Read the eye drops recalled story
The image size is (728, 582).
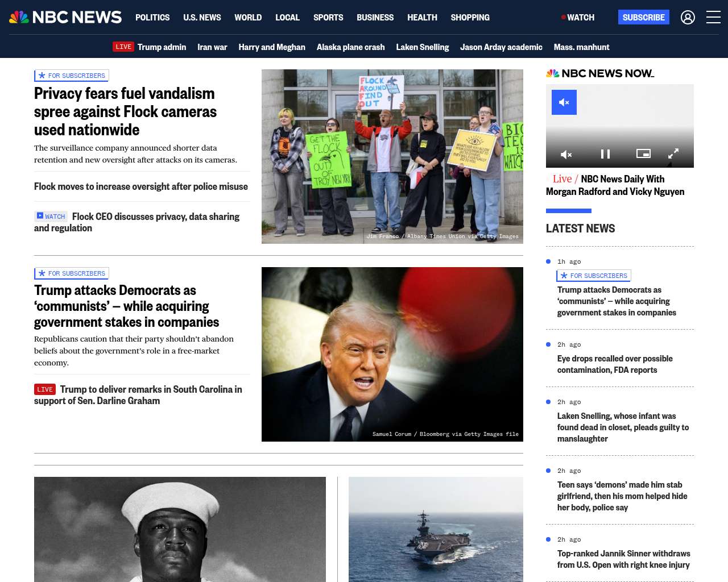615,364
